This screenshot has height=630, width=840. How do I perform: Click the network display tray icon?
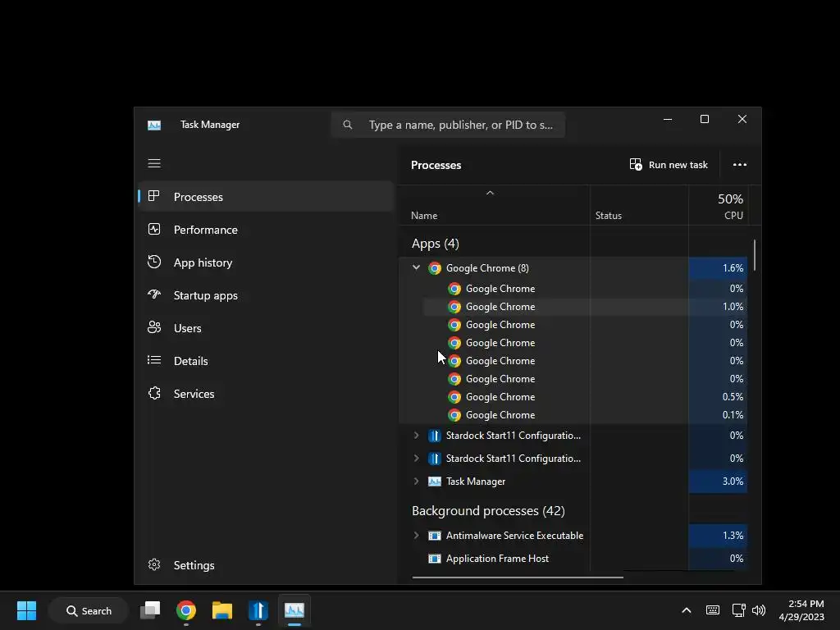point(739,610)
